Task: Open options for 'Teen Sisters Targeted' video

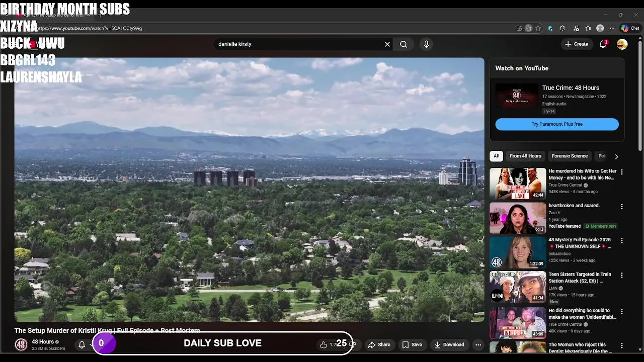Action: (621, 276)
